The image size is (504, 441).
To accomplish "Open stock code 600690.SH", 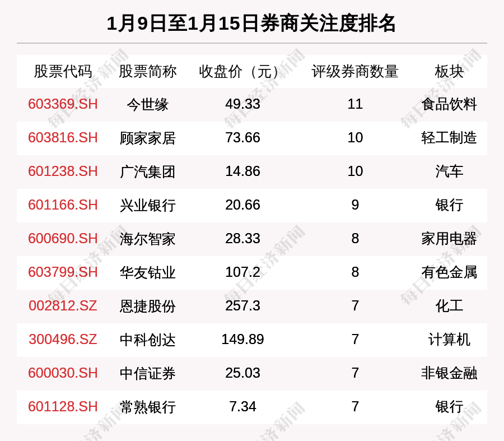I will 63,239.
